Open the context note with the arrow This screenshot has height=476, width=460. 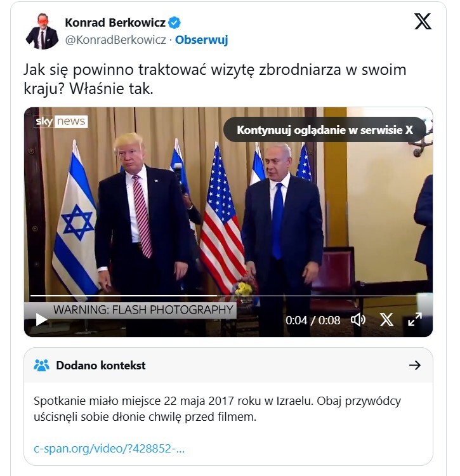(415, 365)
